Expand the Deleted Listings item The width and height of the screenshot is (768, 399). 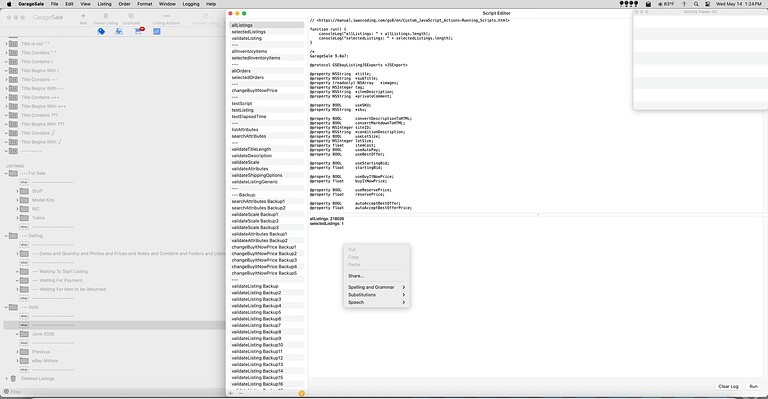point(6,378)
